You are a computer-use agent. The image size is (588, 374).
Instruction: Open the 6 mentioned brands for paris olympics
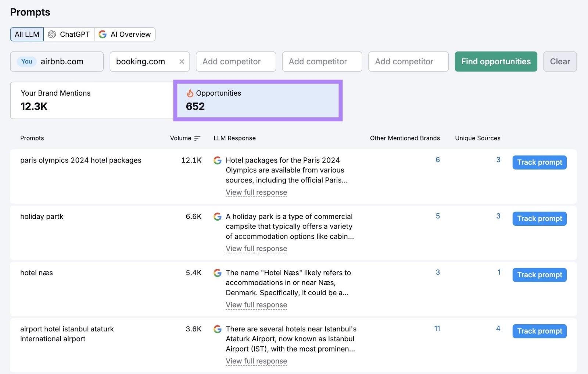437,160
